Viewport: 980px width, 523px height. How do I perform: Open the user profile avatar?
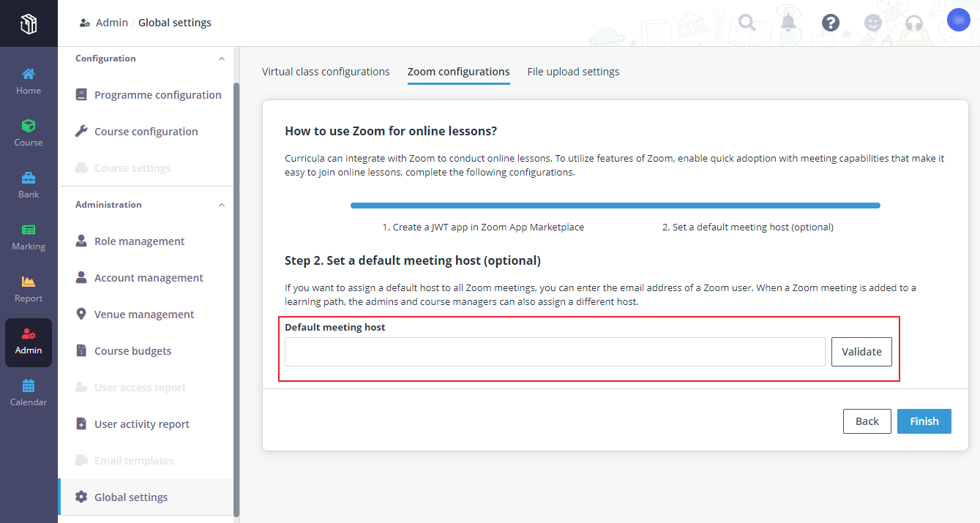tap(958, 20)
